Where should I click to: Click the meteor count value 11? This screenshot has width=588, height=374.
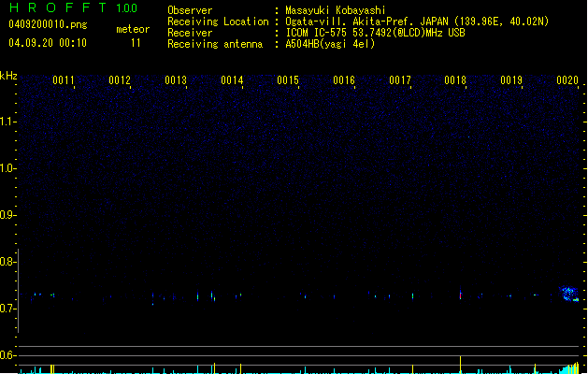136,43
